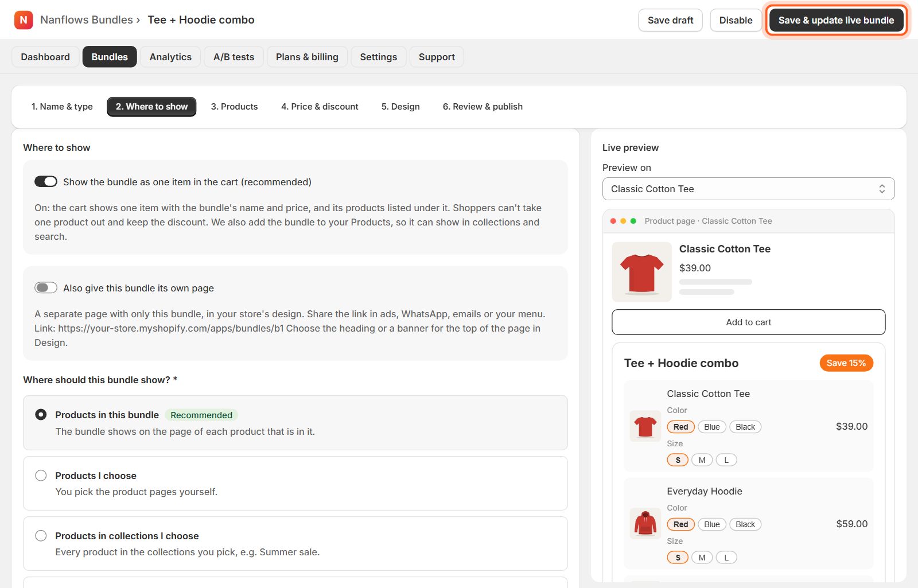The image size is (918, 588).
Task: Go to step 5 Design
Action: [400, 107]
